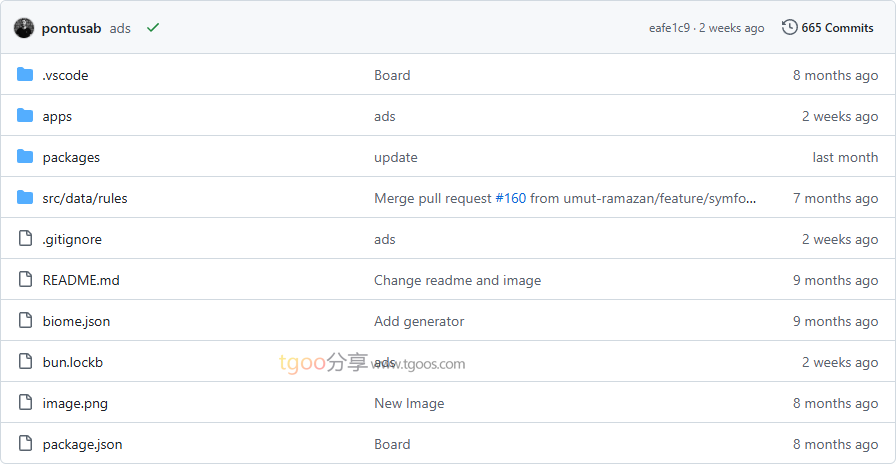Click the green commit status checkmark
The image size is (896, 464).
[153, 28]
